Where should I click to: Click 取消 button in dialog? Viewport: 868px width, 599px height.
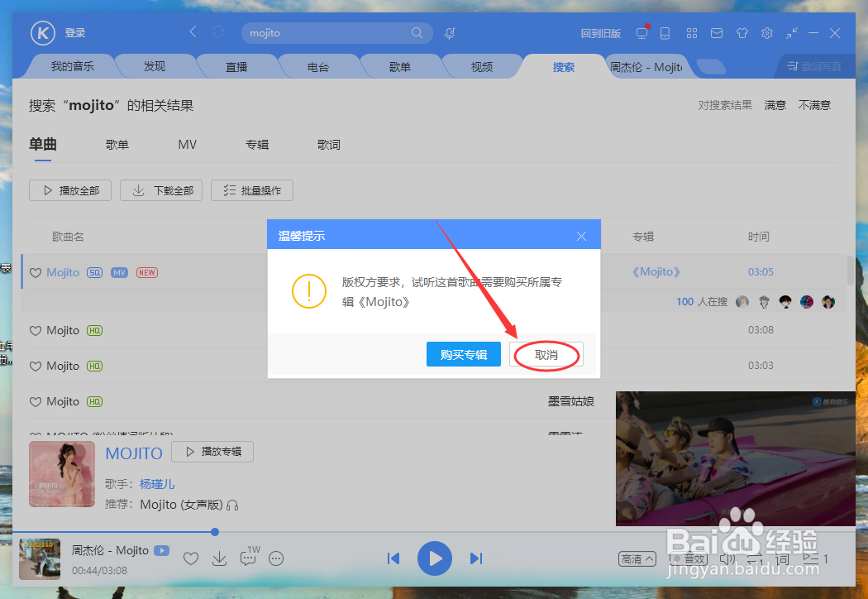click(546, 355)
